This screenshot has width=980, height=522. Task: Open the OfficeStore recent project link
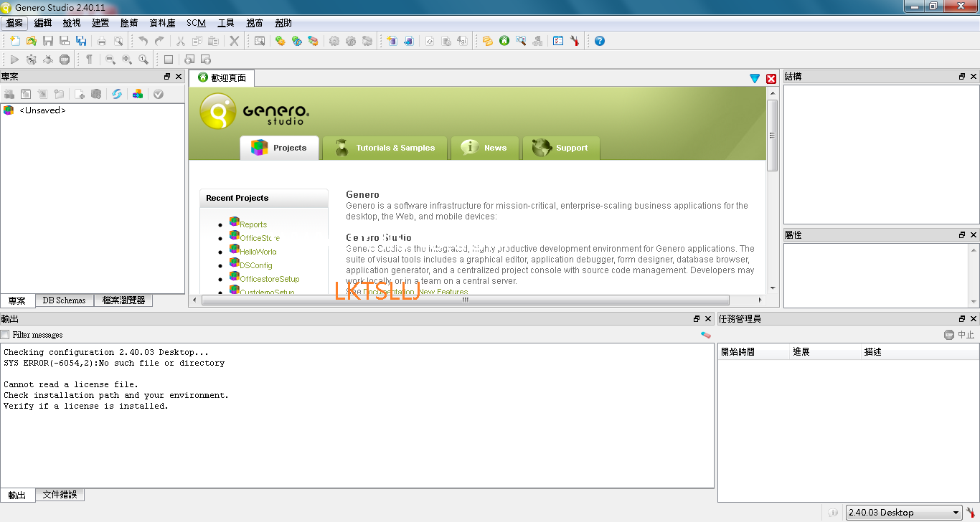260,238
